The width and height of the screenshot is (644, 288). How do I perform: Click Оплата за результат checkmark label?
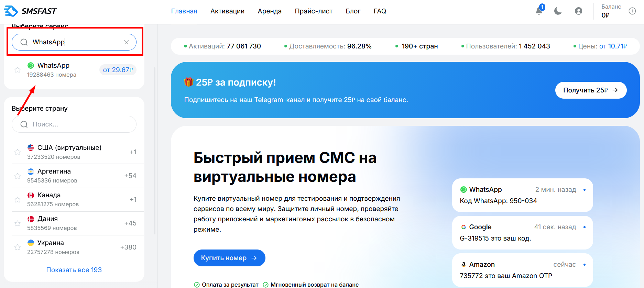[226, 285]
